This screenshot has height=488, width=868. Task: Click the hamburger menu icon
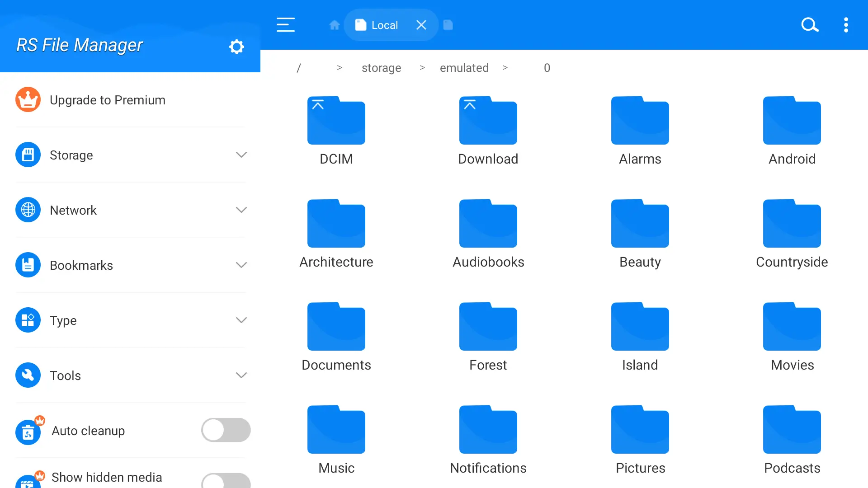click(285, 25)
